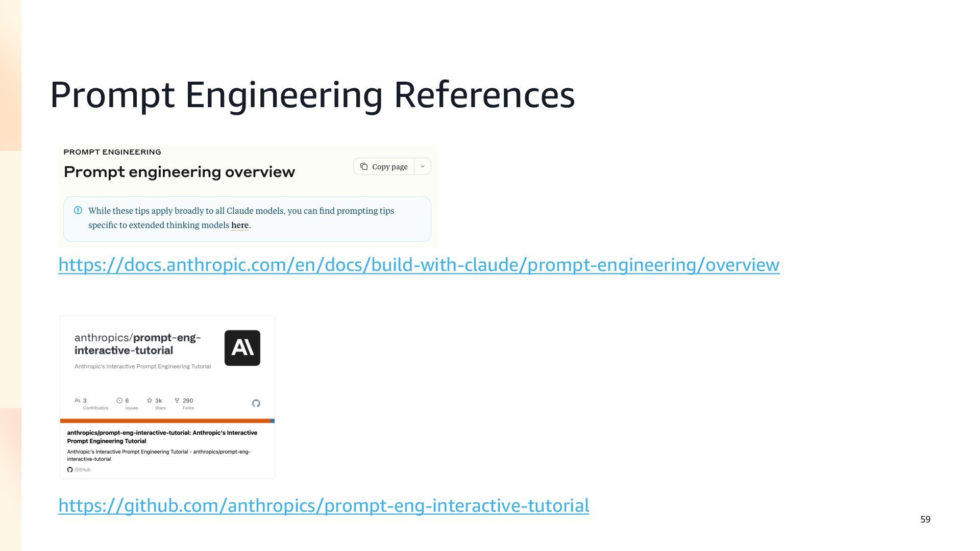Click the Anthropic logo on the GitHub card
The image size is (980, 551).
(242, 348)
